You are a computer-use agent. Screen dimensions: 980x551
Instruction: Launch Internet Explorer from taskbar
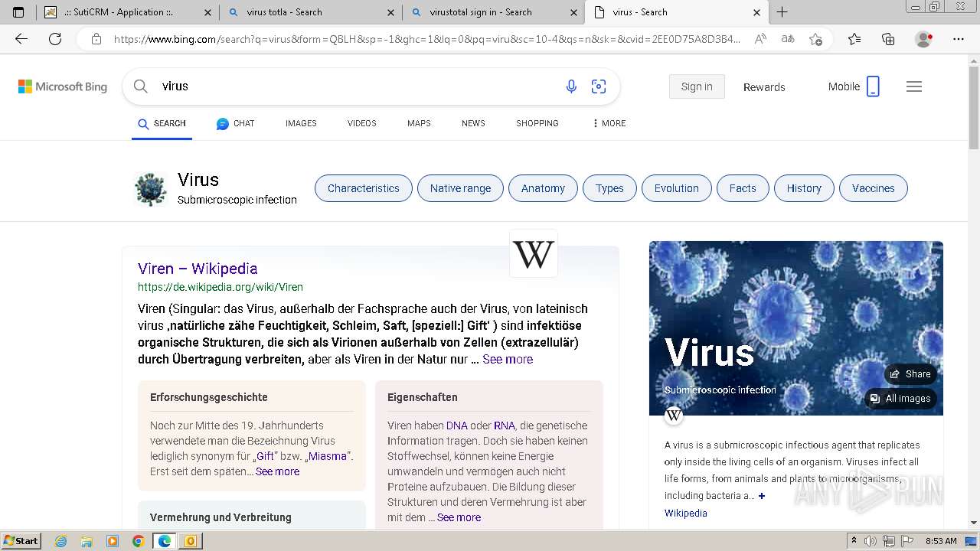point(60,541)
